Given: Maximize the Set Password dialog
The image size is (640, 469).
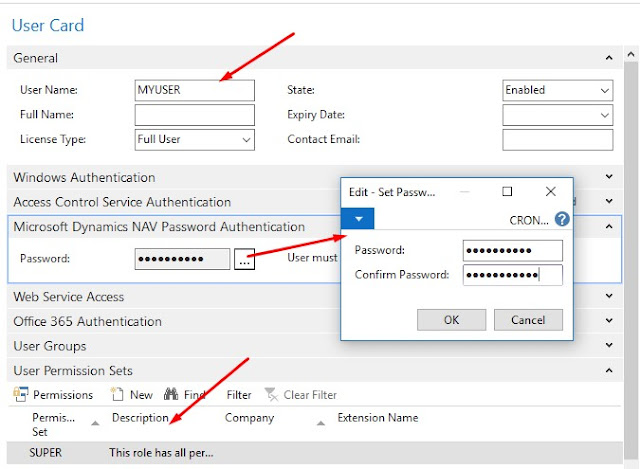Looking at the screenshot, I should 507,191.
